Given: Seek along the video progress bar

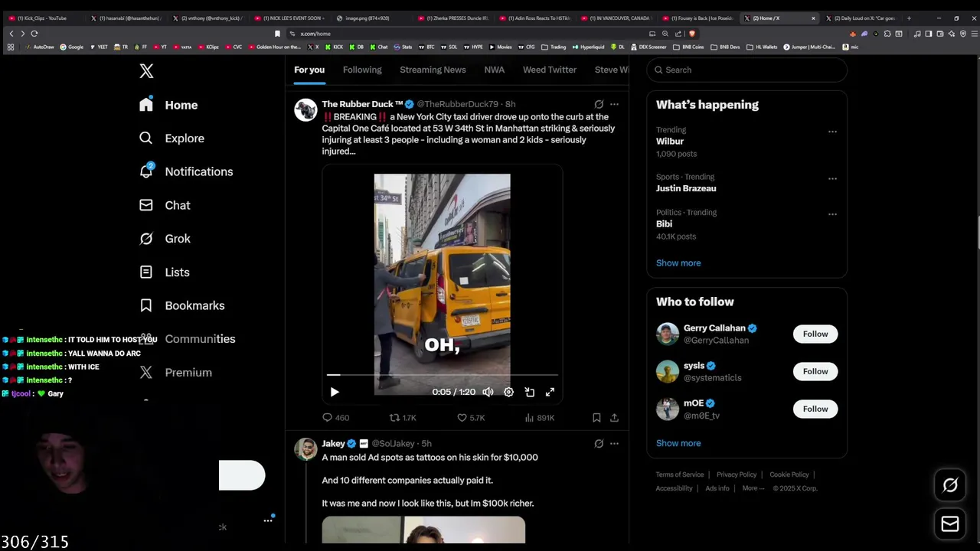Looking at the screenshot, I should pos(442,375).
